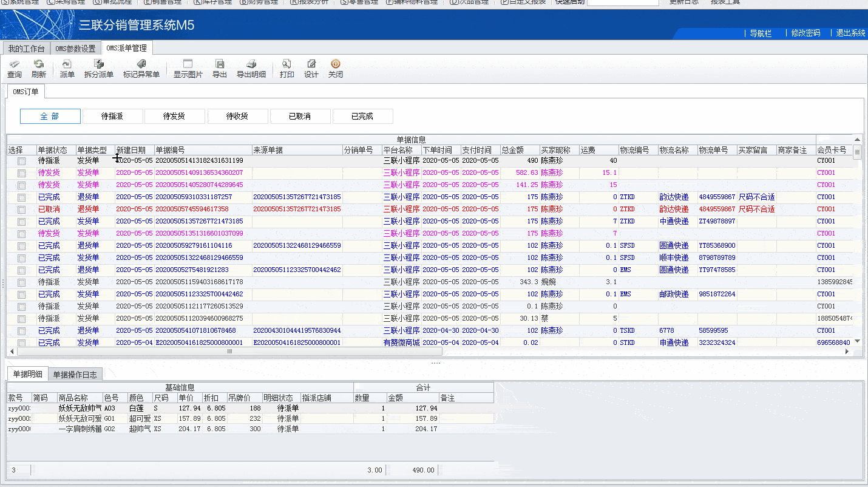Filter orders by 待收货
The width and height of the screenshot is (868, 487).
pos(237,116)
